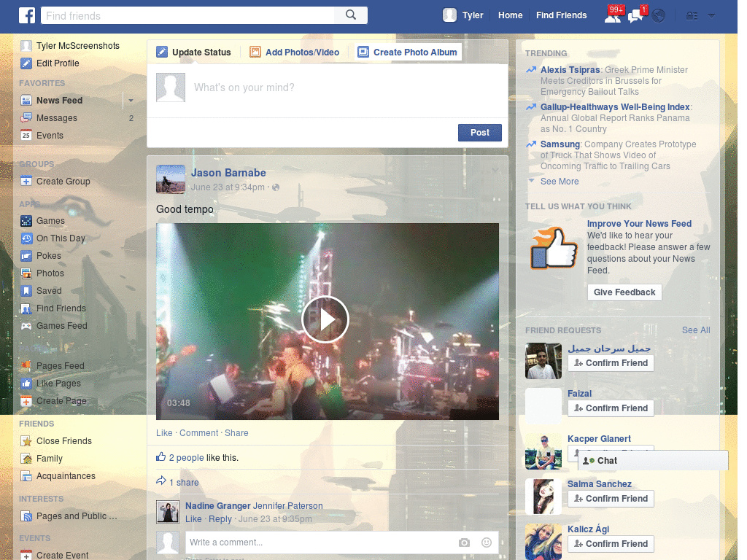
Task: See All friend requests
Action: pos(696,330)
